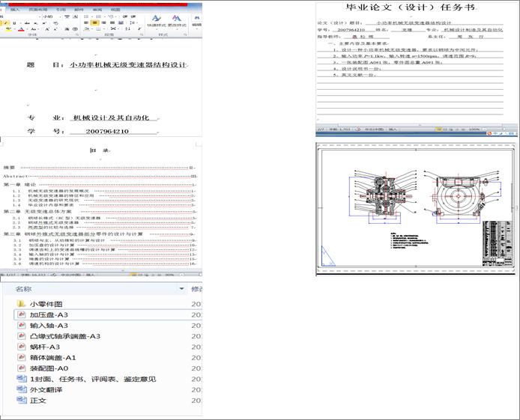520x420 pixels.
Task: Open the 更改样式 change styles button
Action: coord(177,22)
